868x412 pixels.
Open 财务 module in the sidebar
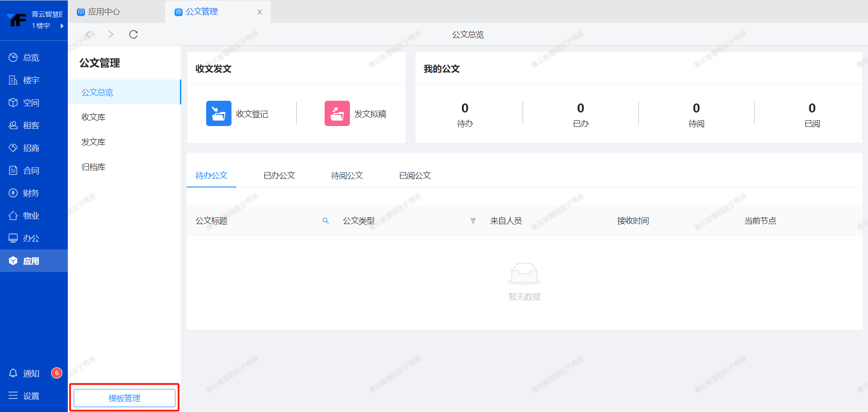coord(30,193)
